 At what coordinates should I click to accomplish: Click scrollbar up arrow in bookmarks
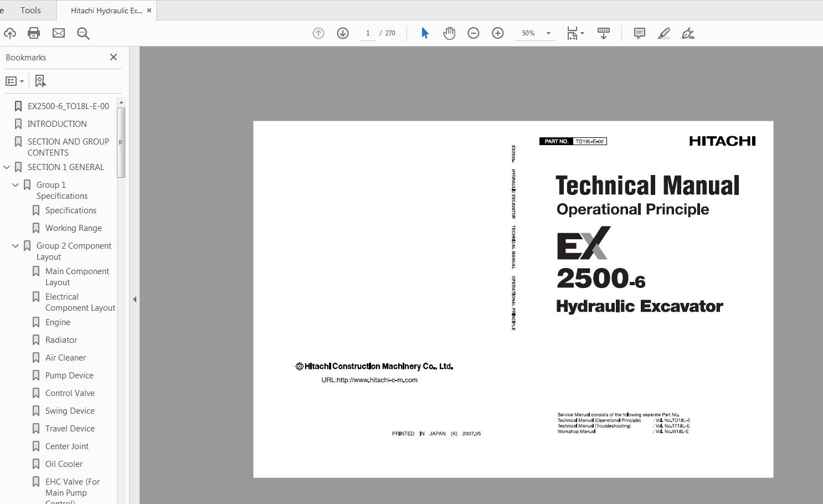[x=121, y=102]
